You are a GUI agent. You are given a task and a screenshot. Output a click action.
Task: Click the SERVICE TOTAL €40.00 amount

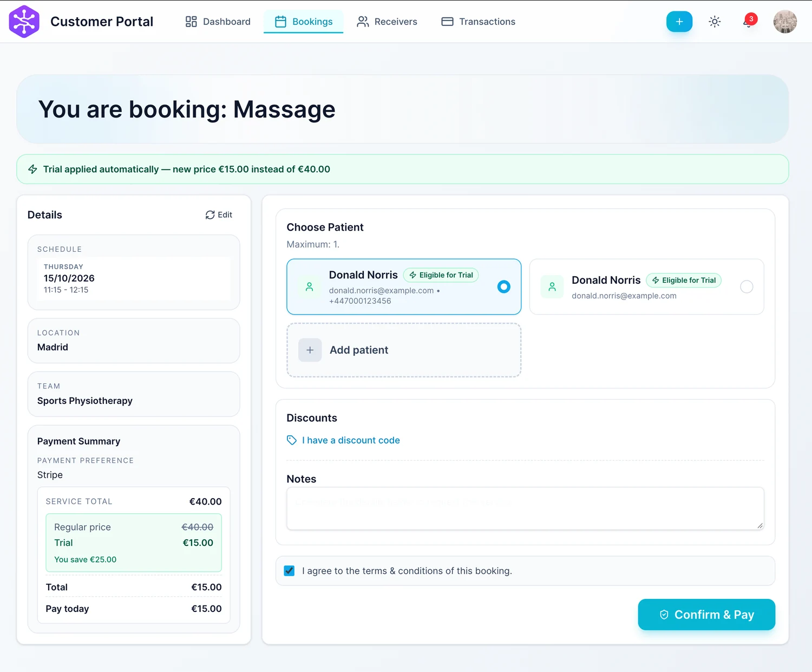pos(205,501)
